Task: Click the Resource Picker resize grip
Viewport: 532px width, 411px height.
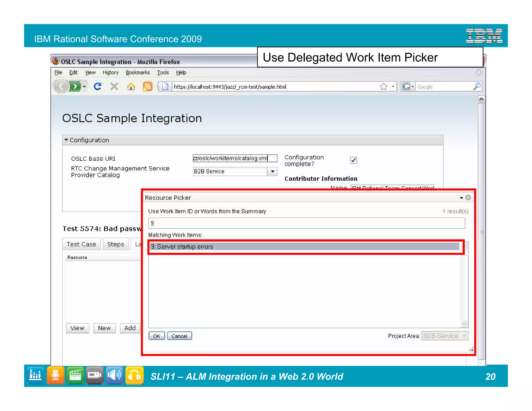Action: point(471,349)
